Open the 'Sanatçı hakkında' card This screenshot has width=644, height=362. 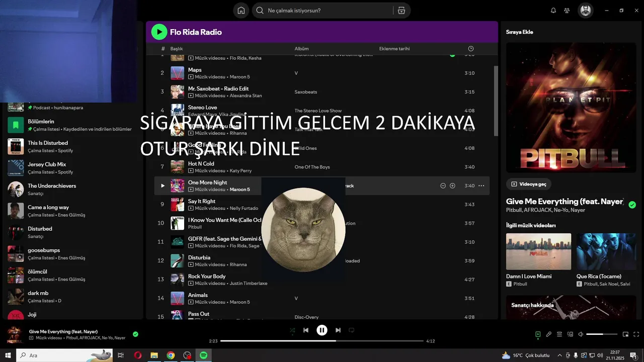tap(571, 307)
